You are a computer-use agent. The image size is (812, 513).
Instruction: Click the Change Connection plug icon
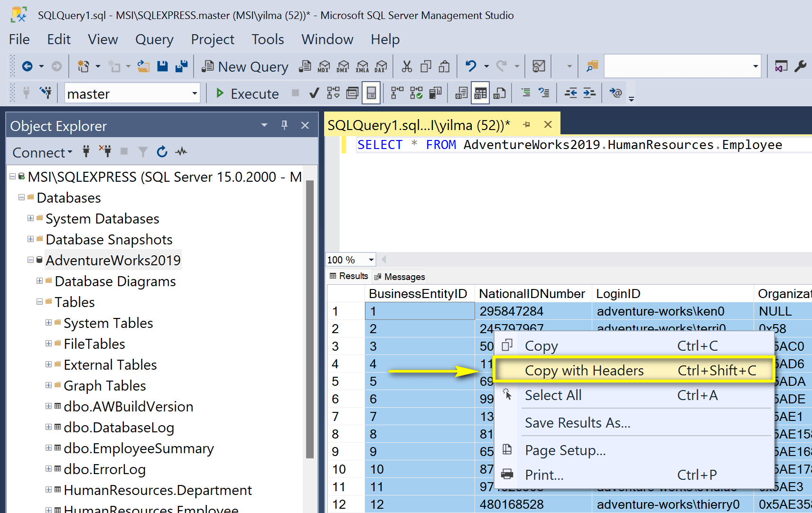tap(46, 93)
